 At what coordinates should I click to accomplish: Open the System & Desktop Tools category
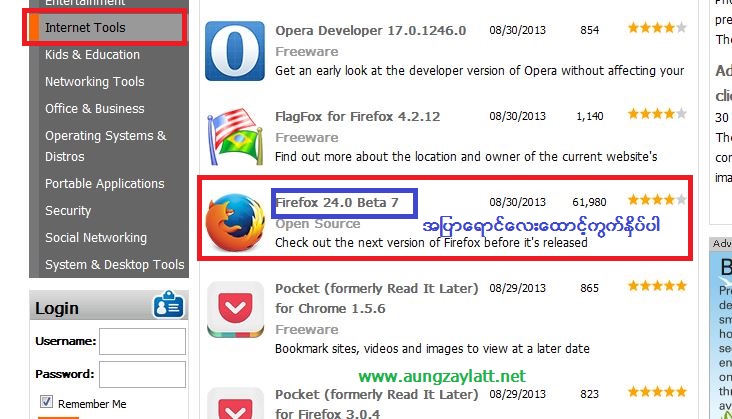pyautogui.click(x=115, y=265)
